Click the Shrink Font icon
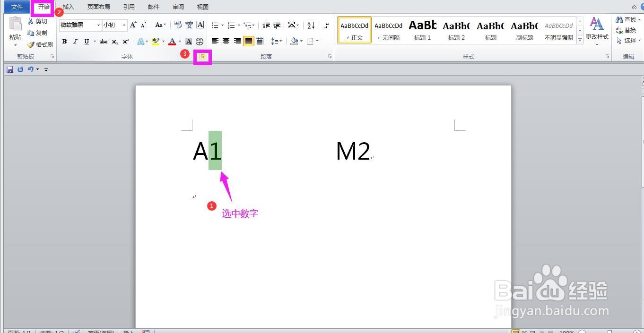644x333 pixels. pos(143,25)
